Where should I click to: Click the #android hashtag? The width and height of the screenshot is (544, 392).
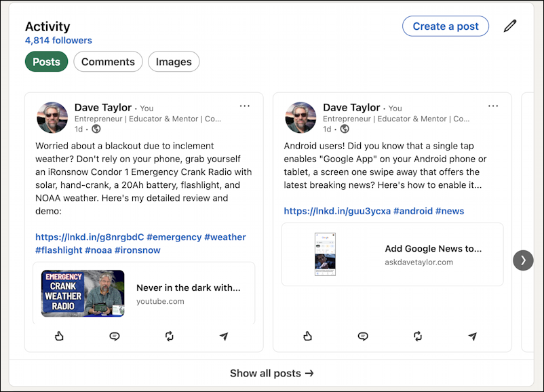413,211
